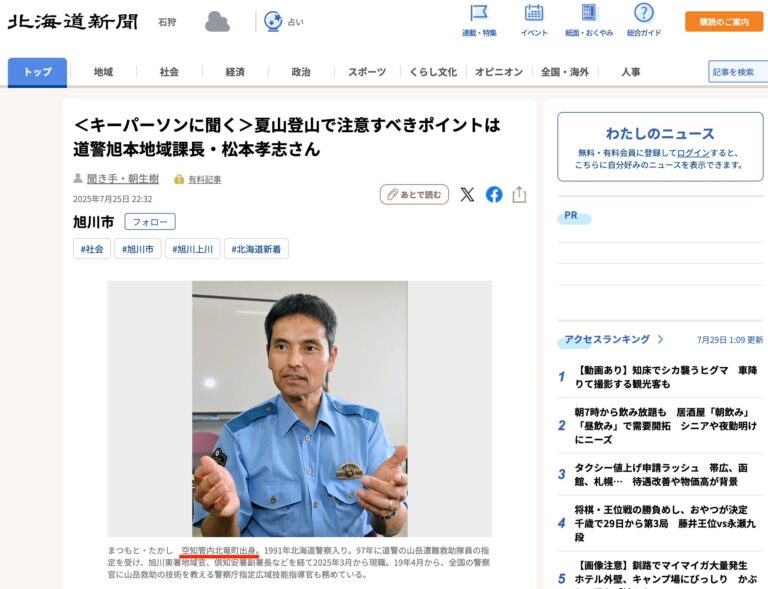Click the 購読のご案内 button

pyautogui.click(x=724, y=22)
